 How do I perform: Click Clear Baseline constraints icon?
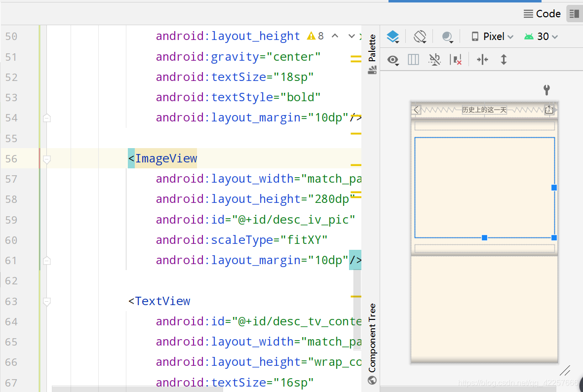(x=434, y=60)
